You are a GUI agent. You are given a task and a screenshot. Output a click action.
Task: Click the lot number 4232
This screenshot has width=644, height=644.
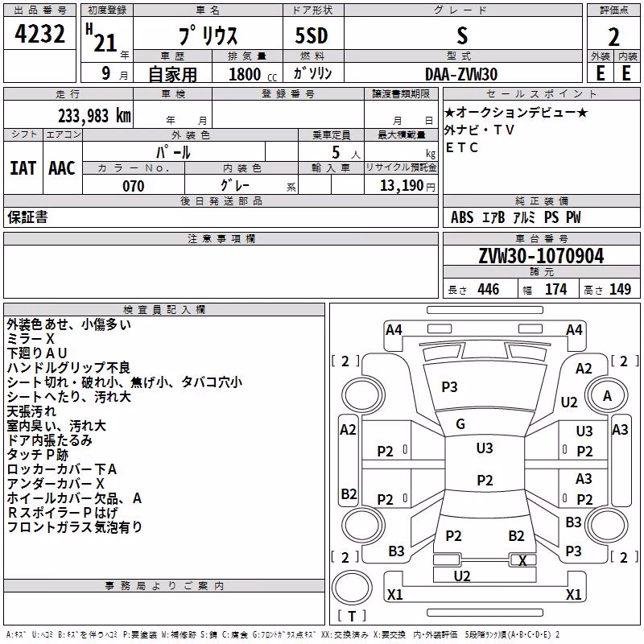(x=39, y=34)
